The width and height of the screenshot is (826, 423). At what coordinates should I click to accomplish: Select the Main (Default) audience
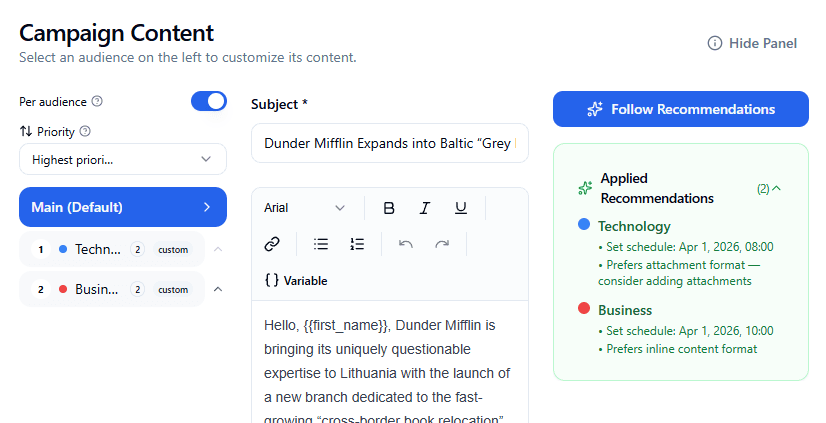pos(123,207)
